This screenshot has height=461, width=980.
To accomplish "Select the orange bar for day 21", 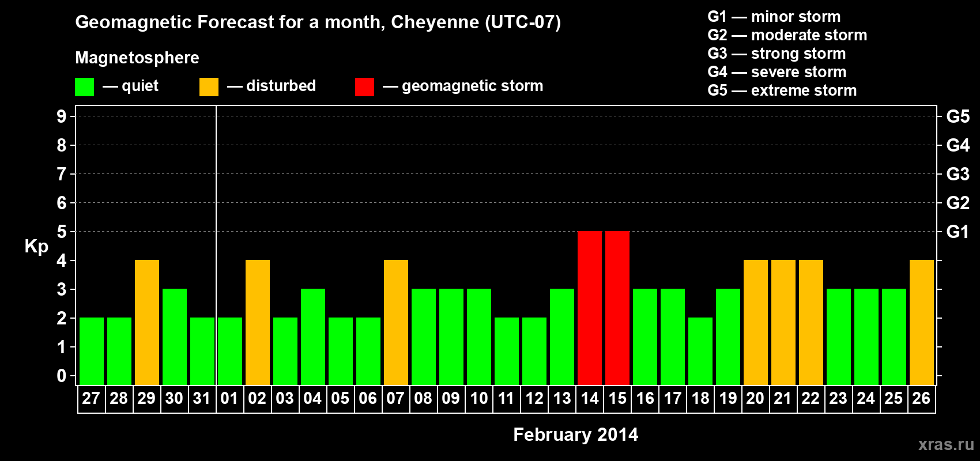I will 783,322.
